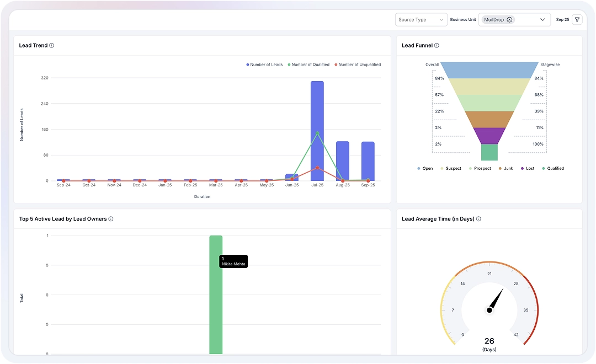The width and height of the screenshot is (596, 364).
Task: Click the Lead Funnel info icon
Action: [438, 45]
